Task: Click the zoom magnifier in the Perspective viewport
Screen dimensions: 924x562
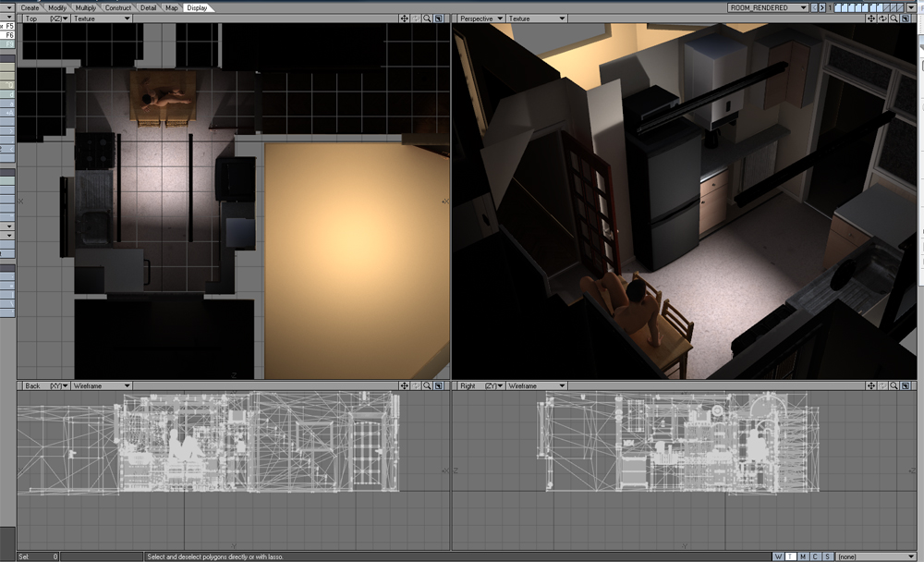Action: coord(894,18)
